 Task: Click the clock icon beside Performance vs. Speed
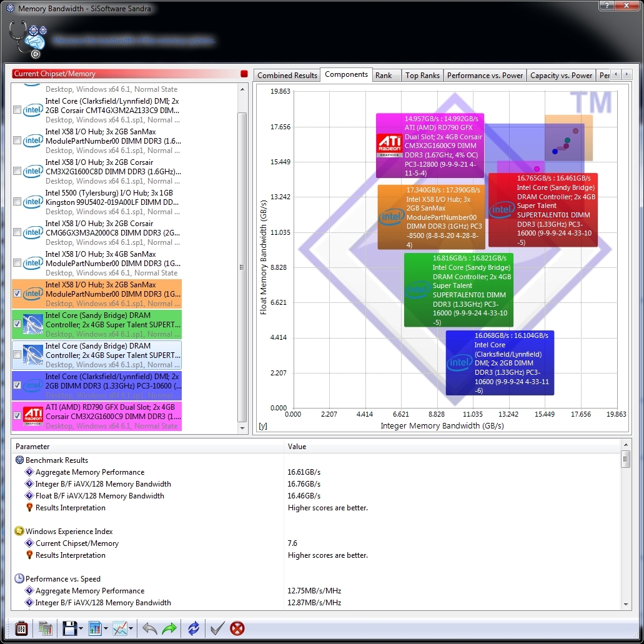[19, 578]
